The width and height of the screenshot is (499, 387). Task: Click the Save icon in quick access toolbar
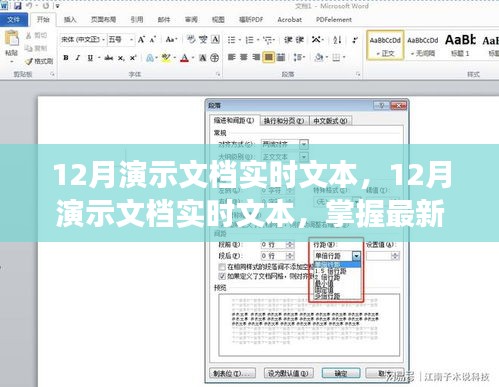[17, 5]
